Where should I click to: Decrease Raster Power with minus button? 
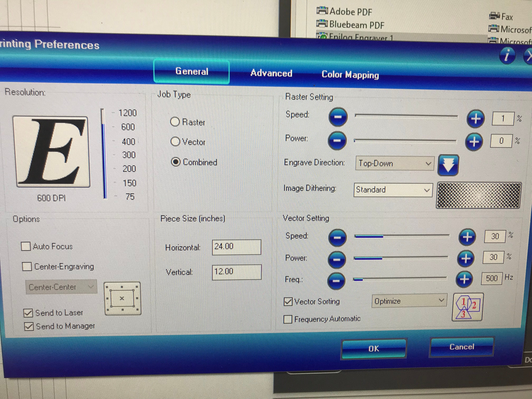[x=337, y=141]
